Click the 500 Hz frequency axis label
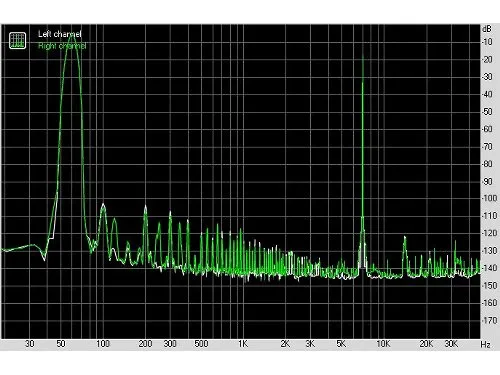 coord(201,344)
